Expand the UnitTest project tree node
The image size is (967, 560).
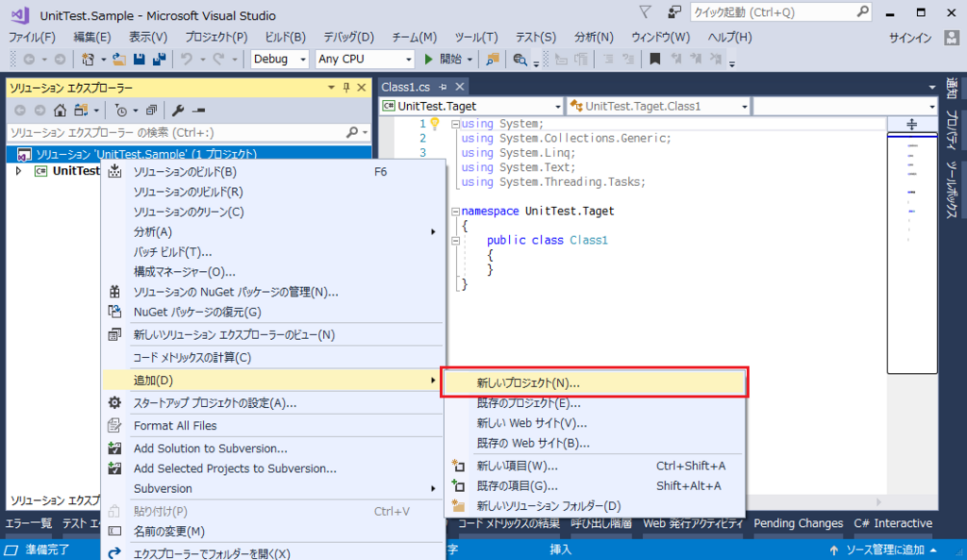[19, 171]
